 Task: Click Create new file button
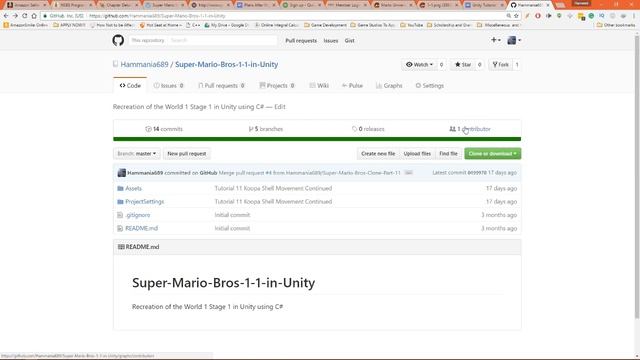point(378,153)
